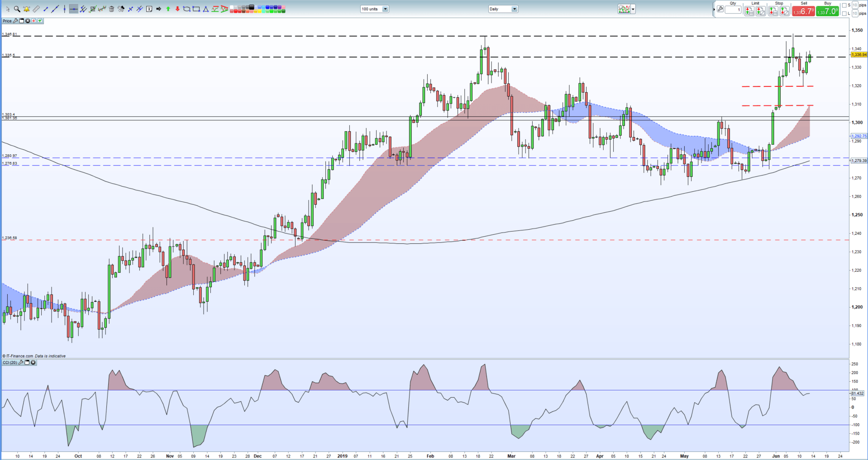Choose the short segment line tool
This screenshot has height=460, width=868.
point(45,9)
